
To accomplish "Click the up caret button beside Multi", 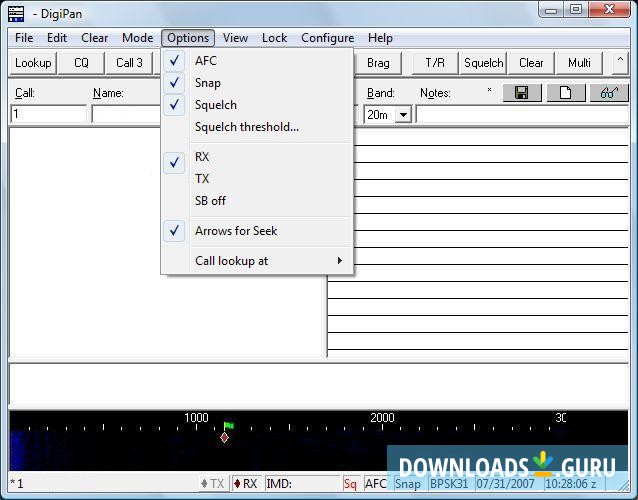I will click(x=620, y=63).
